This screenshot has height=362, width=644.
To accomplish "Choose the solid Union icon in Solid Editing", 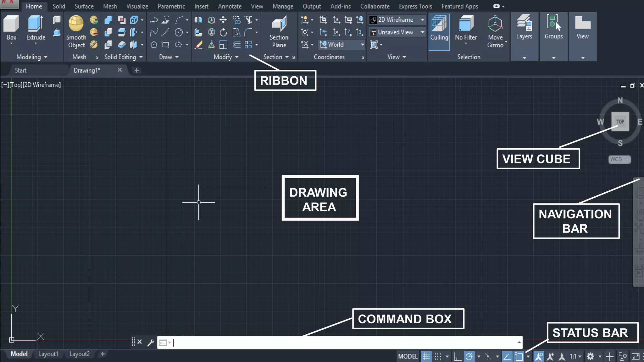I will (108, 20).
